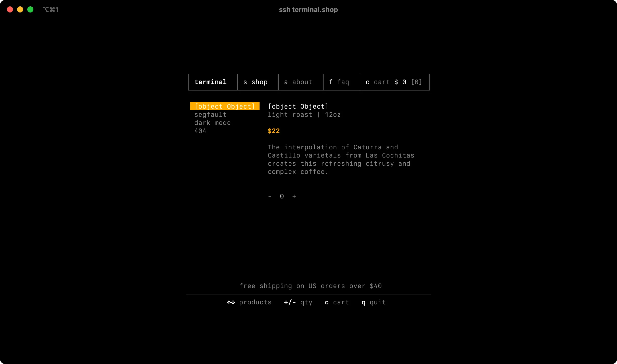Click the decrease quantity '-' button
The width and height of the screenshot is (617, 364).
(270, 196)
